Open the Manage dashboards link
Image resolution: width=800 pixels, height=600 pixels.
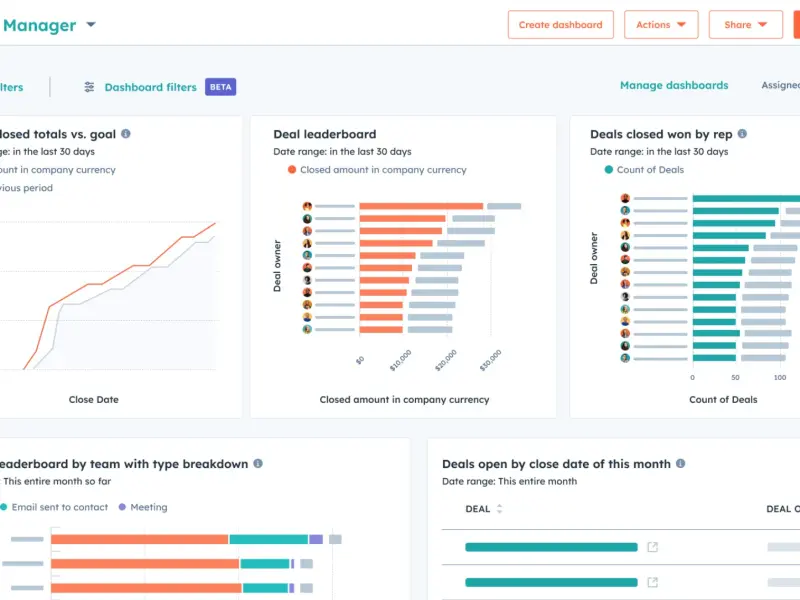pyautogui.click(x=674, y=86)
